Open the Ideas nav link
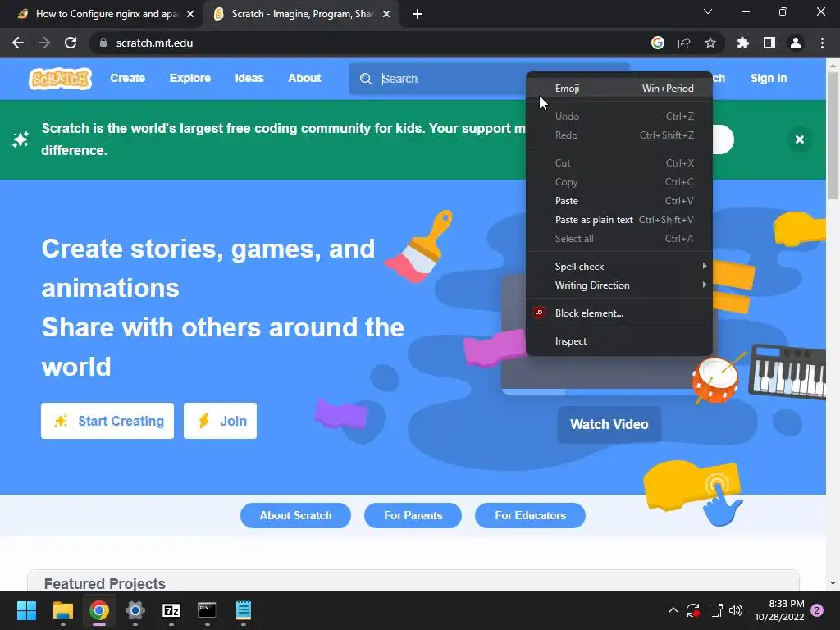 point(249,78)
